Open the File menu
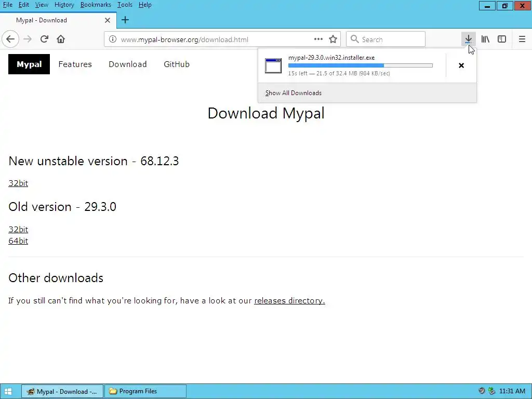Viewport: 532px width, 399px height. coord(7,5)
